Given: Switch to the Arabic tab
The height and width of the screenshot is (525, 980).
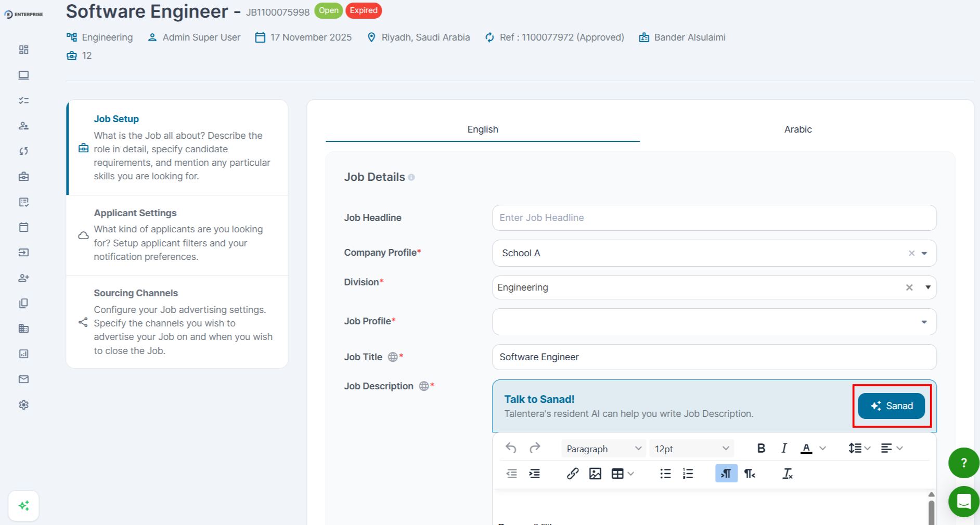Looking at the screenshot, I should click(797, 129).
